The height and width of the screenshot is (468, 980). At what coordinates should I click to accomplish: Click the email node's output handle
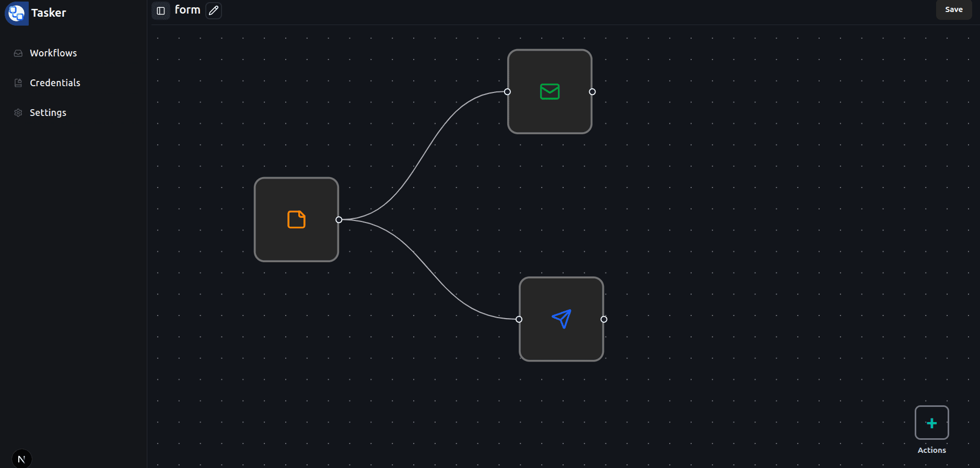pos(592,92)
